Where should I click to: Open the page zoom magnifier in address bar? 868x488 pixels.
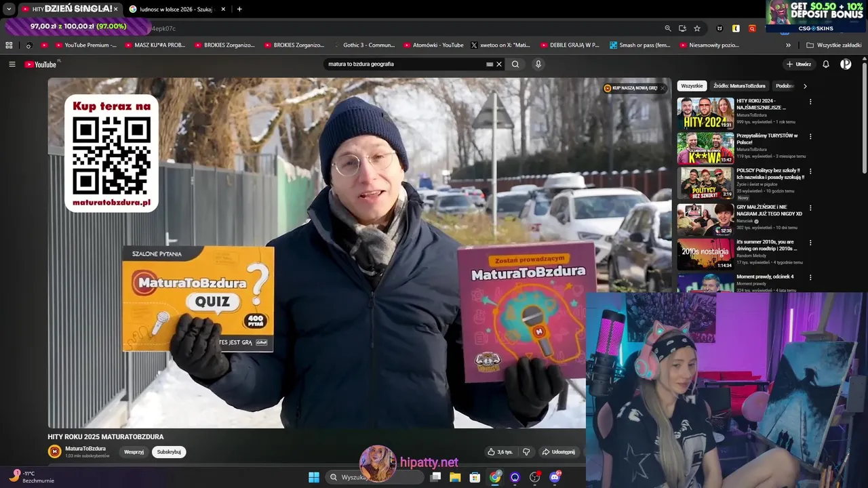click(x=668, y=28)
